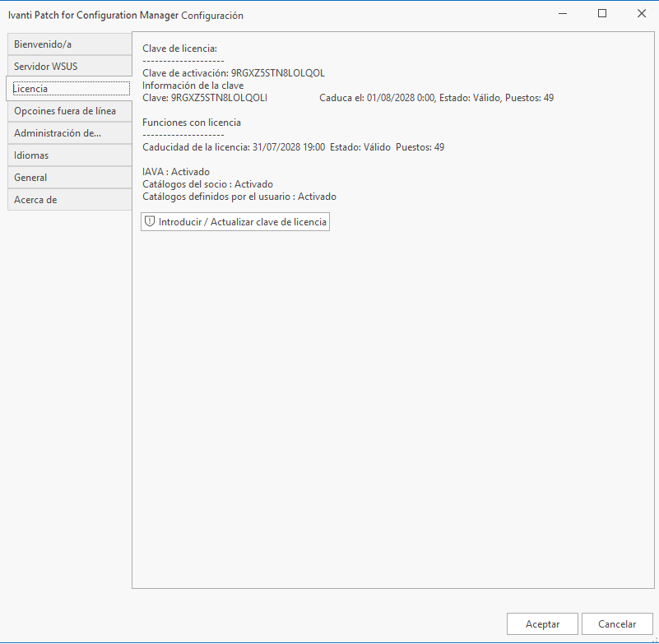Maximize the configuration window
Screen dimensions: 659x644
click(x=602, y=14)
